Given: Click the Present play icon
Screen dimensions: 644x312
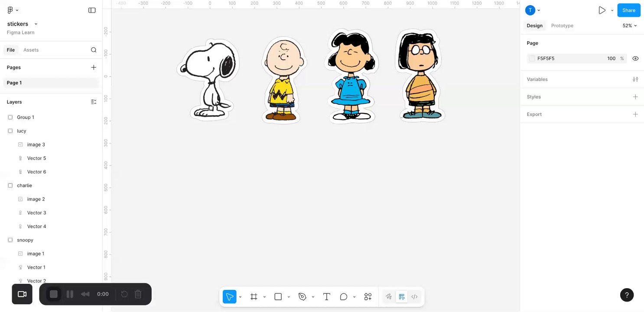Looking at the screenshot, I should [x=602, y=10].
